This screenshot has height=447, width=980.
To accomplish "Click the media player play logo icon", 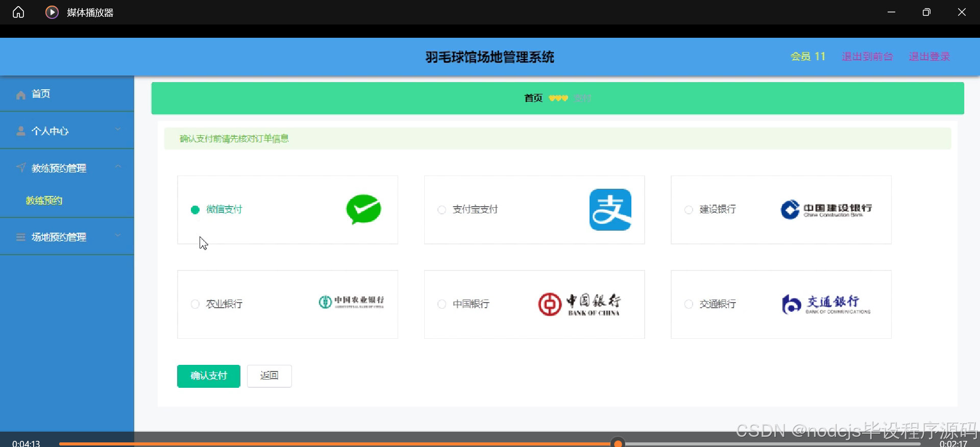I will point(52,12).
